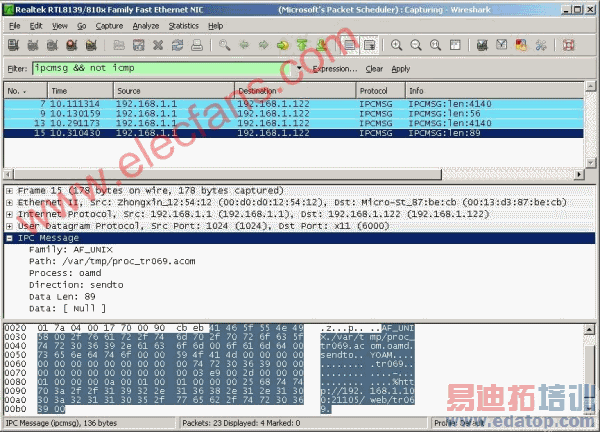Screen dimensions: 600x432
Task: Sort by the Source column header
Action: point(174,91)
